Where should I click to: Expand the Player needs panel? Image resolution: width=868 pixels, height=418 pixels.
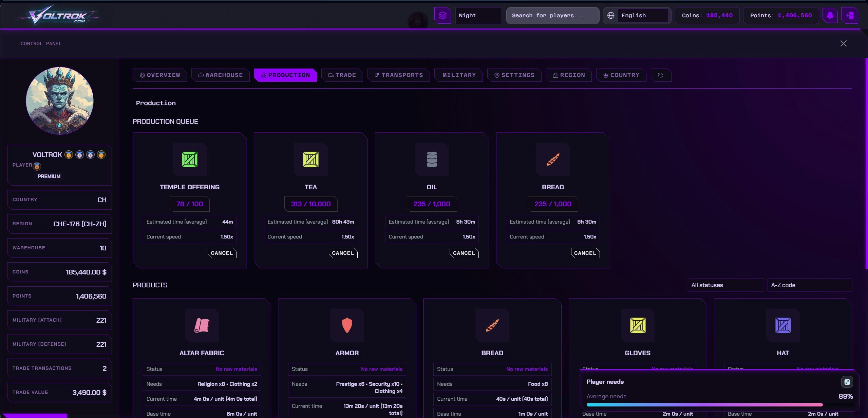coord(847,382)
